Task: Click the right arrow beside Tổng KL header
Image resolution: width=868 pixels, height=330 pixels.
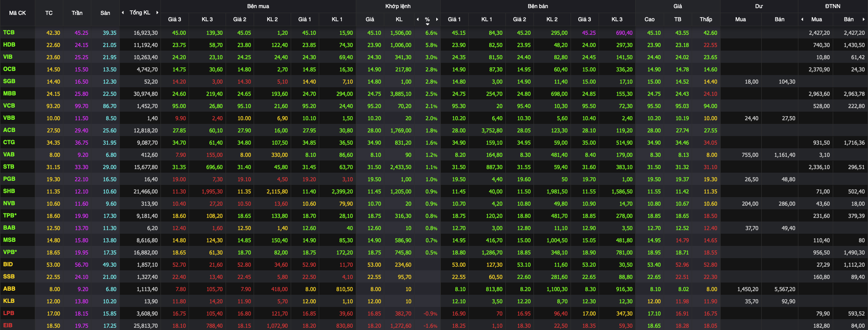Action: 157,13
